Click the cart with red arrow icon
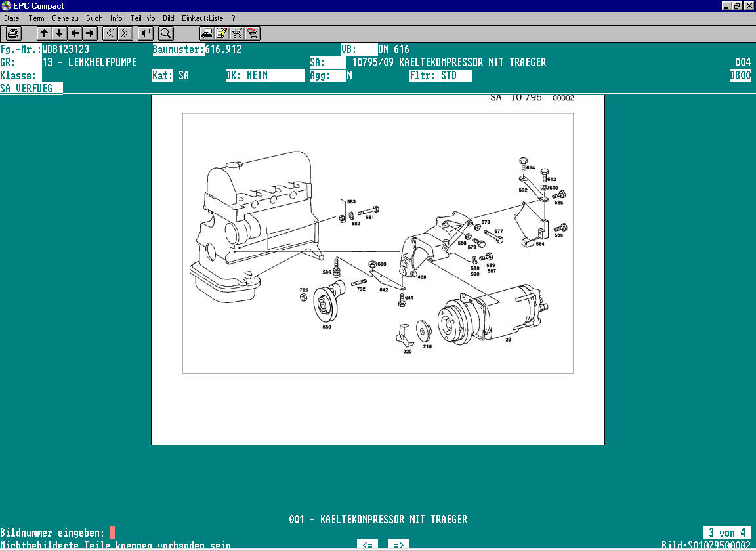The width and height of the screenshot is (756, 551). [252, 33]
